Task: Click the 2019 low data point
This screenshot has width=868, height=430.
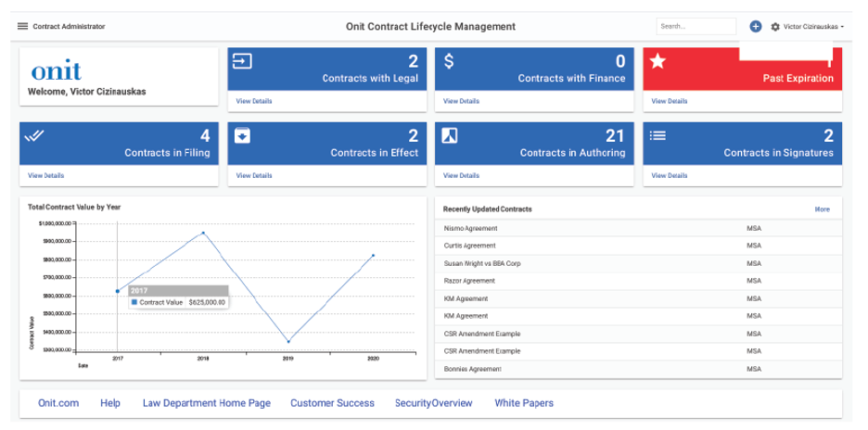Action: [x=288, y=341]
